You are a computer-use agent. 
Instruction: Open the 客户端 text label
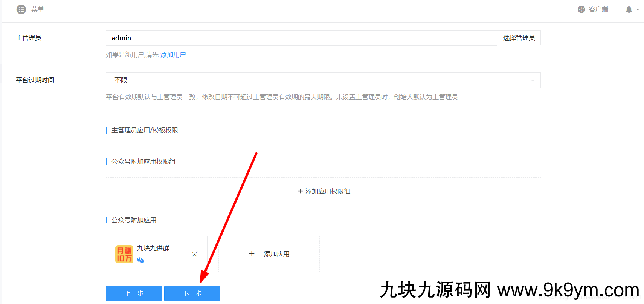598,9
